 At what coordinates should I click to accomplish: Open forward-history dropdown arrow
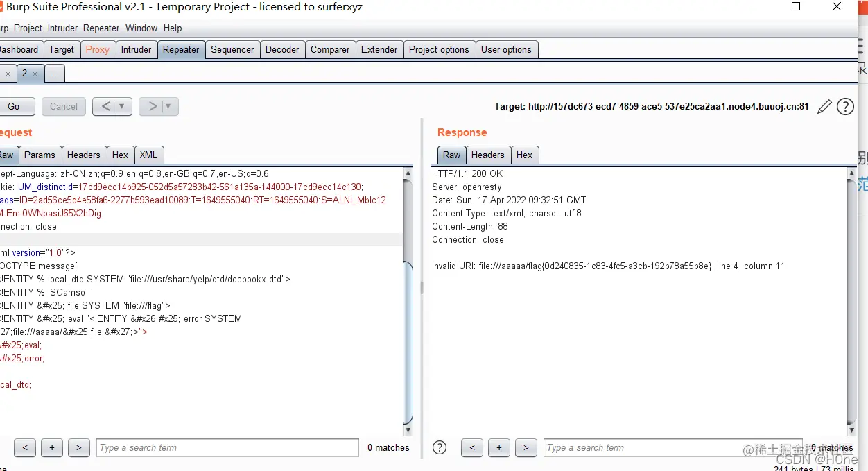pos(169,106)
